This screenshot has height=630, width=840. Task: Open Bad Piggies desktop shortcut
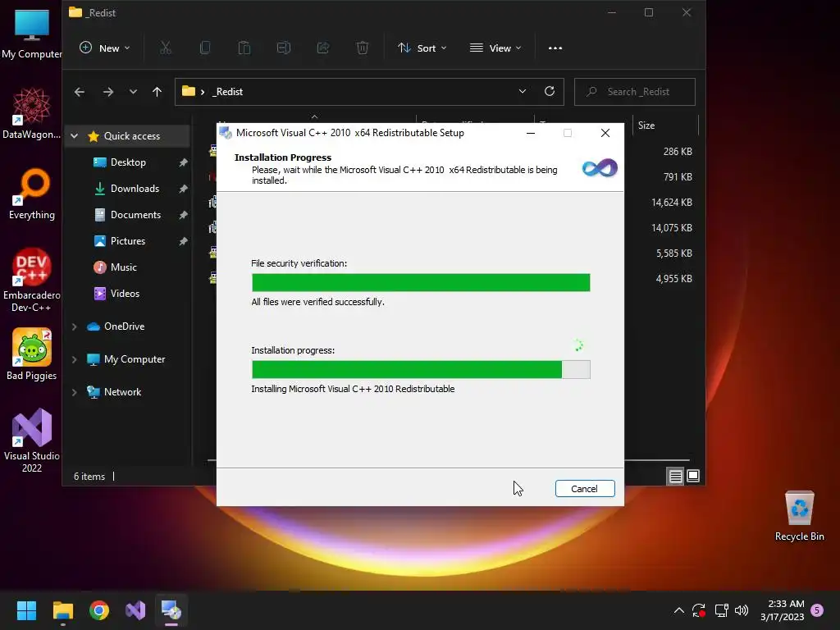tap(32, 354)
